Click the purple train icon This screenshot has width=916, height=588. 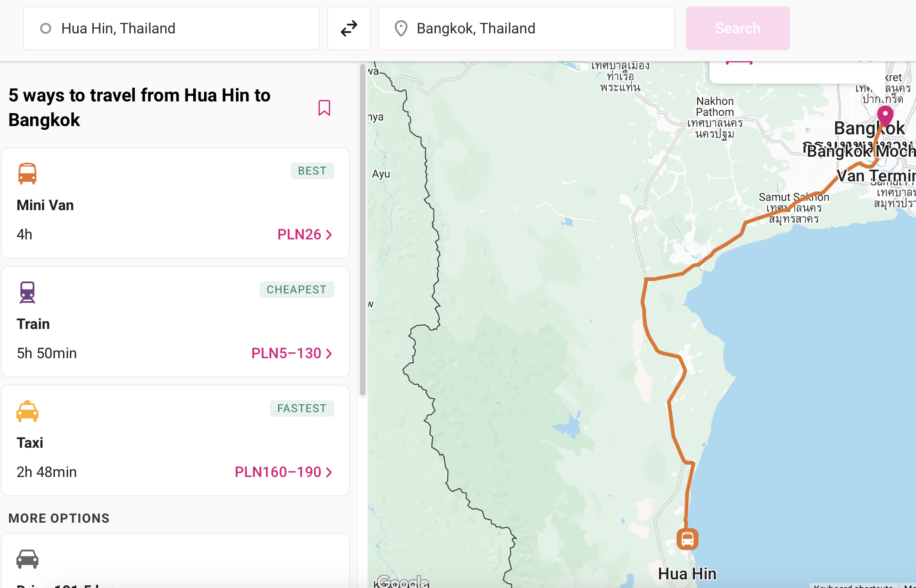(x=27, y=292)
